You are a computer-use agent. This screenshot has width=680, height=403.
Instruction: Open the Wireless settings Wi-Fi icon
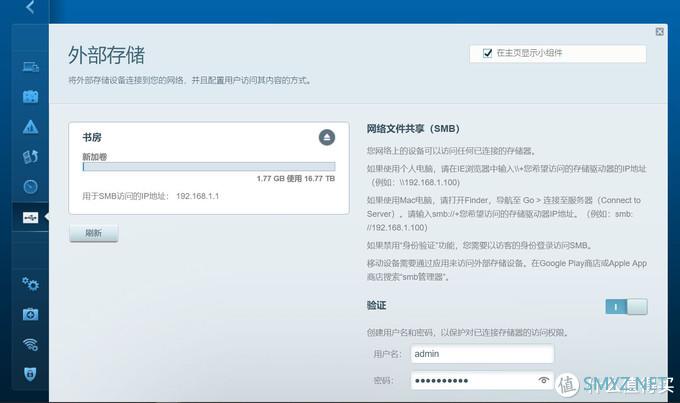click(x=30, y=344)
